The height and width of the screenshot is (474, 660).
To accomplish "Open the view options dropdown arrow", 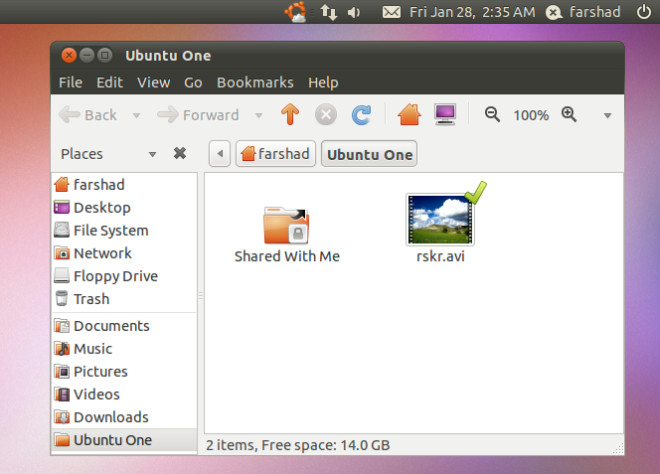I will [x=607, y=115].
